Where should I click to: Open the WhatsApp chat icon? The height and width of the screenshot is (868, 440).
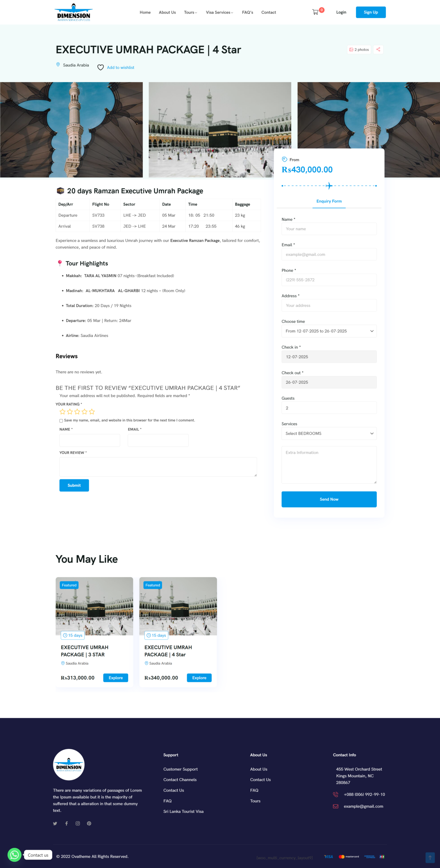(x=14, y=855)
